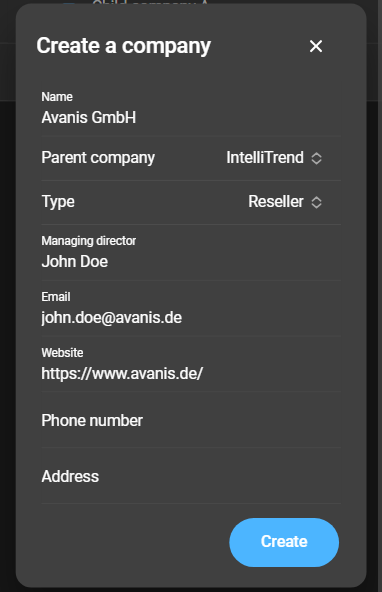Close the Create a company dialog

316,46
